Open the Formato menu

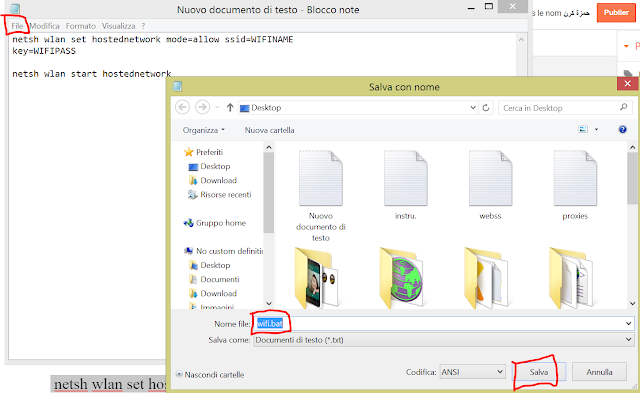tap(80, 26)
